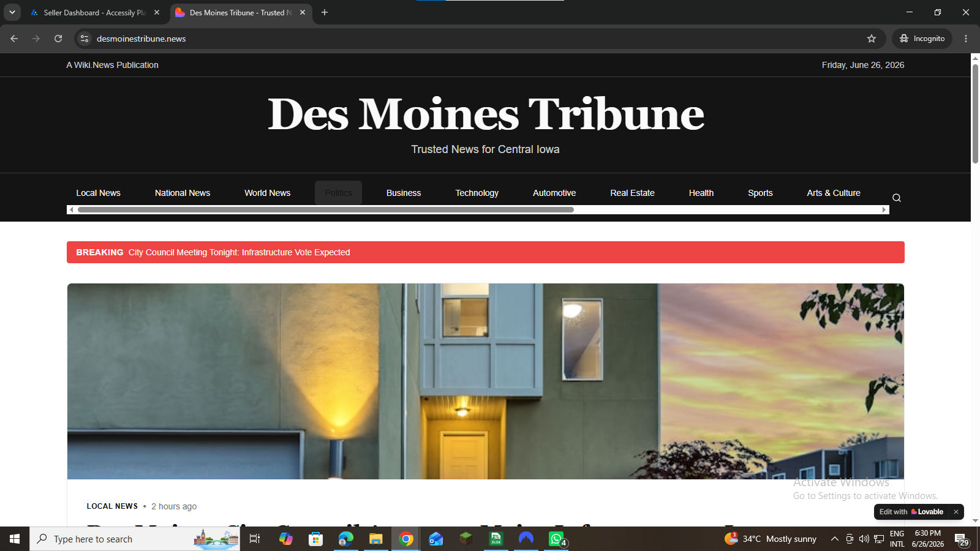This screenshot has width=980, height=551.
Task: Reload the page
Action: [58, 39]
